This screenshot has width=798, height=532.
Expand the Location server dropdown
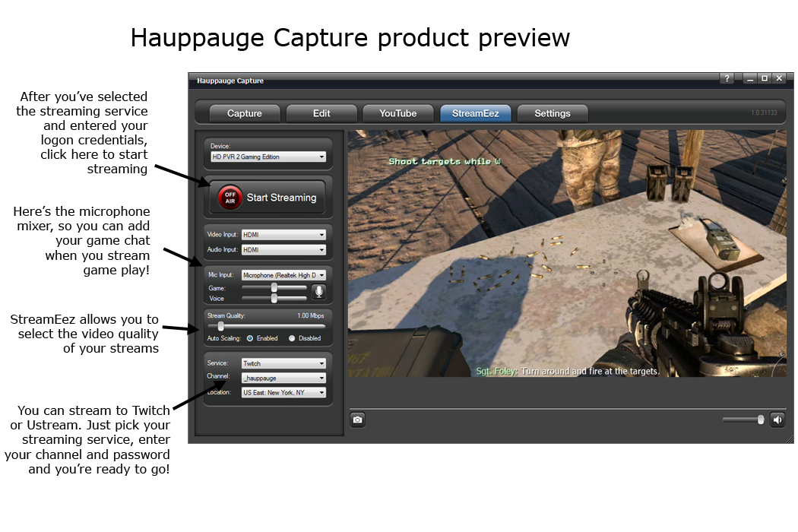[x=283, y=393]
